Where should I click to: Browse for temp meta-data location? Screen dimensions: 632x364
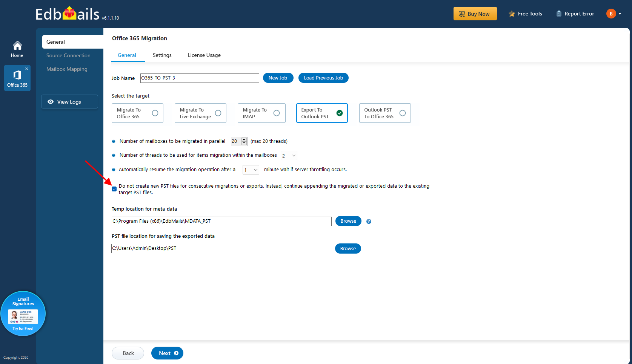click(348, 221)
